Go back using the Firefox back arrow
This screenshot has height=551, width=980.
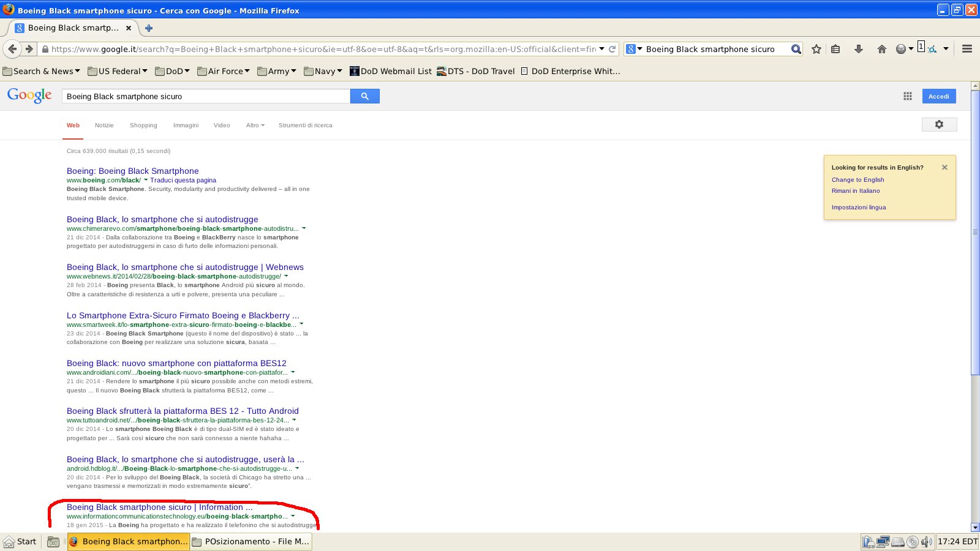click(x=12, y=49)
